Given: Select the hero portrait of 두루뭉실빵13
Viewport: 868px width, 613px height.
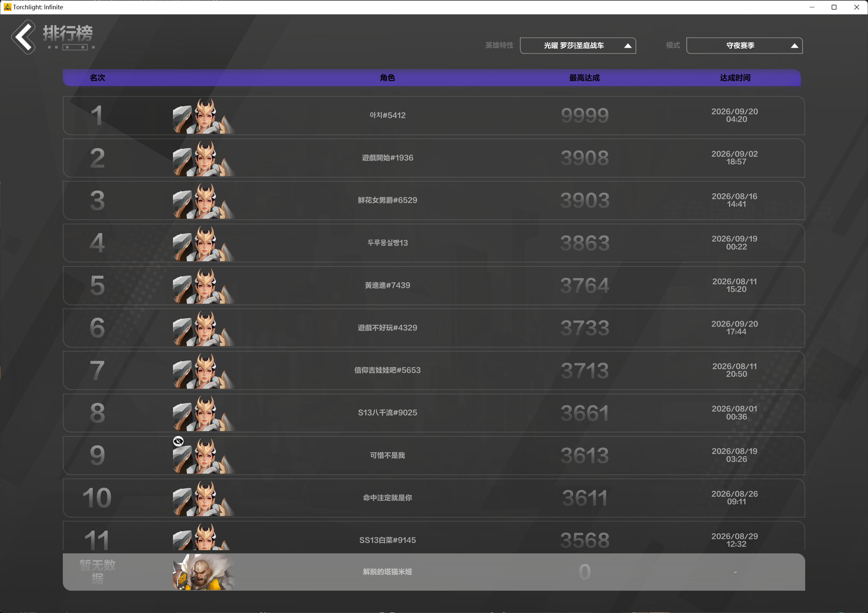Looking at the screenshot, I should click(204, 243).
